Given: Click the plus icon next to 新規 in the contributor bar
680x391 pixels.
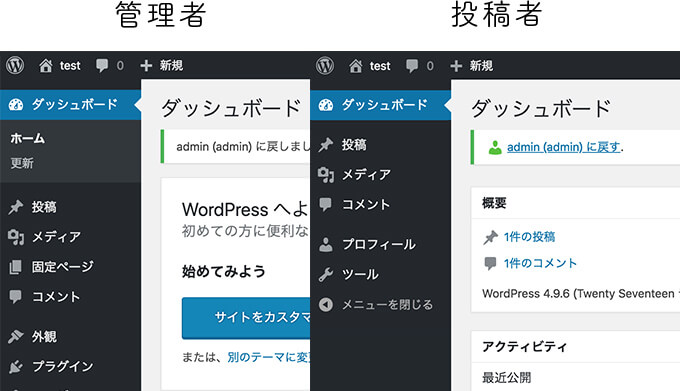Looking at the screenshot, I should pos(456,66).
